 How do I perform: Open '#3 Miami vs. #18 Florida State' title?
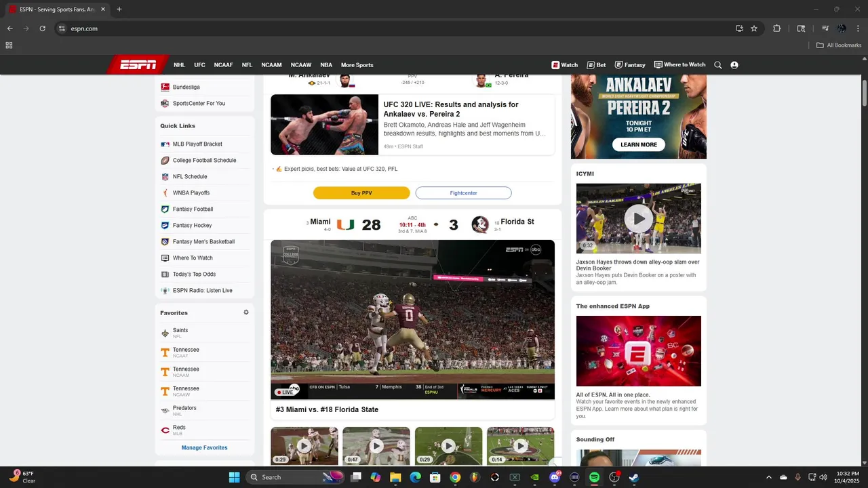pyautogui.click(x=327, y=410)
